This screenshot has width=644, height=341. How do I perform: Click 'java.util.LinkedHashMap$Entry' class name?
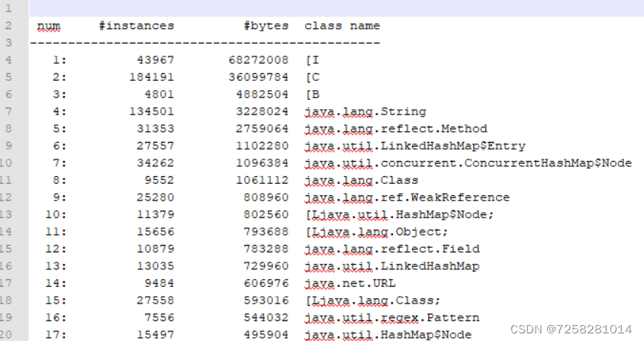pos(415,146)
